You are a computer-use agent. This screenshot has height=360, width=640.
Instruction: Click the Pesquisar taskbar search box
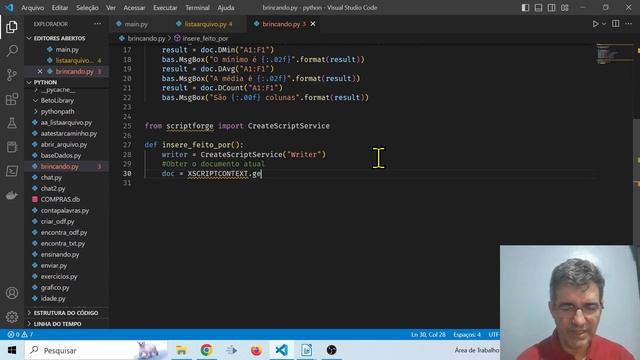pos(96,350)
